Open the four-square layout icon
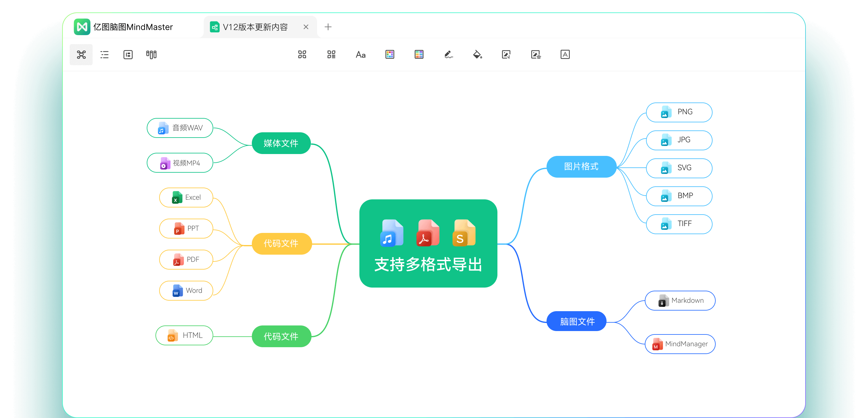868x418 pixels. pyautogui.click(x=302, y=55)
